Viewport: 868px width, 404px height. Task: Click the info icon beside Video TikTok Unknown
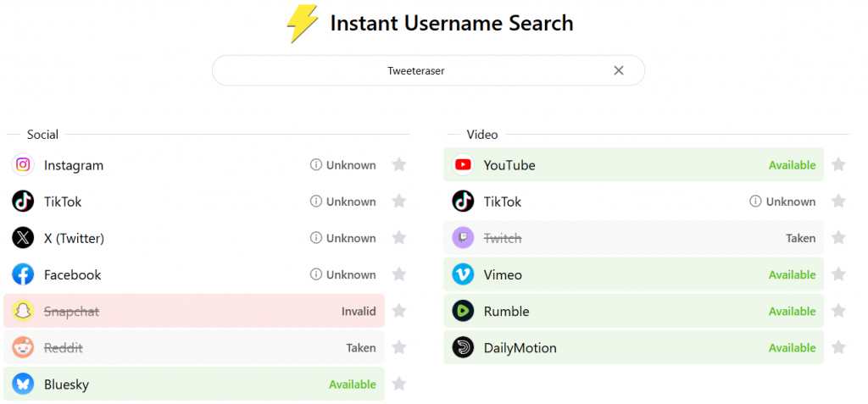755,202
